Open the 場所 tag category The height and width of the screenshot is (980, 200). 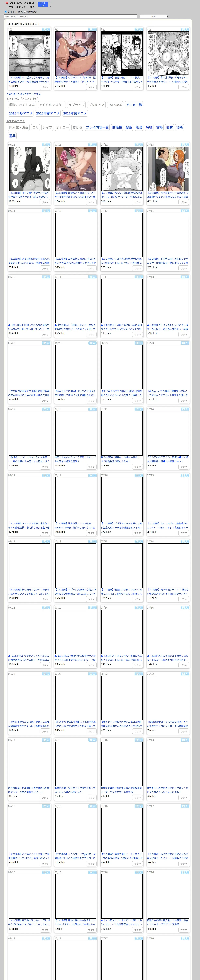click(x=179, y=127)
